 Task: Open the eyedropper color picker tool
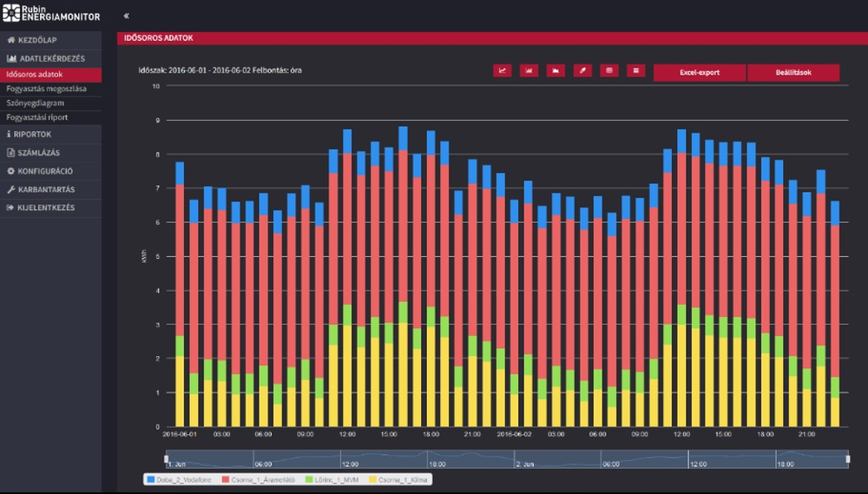(x=582, y=70)
